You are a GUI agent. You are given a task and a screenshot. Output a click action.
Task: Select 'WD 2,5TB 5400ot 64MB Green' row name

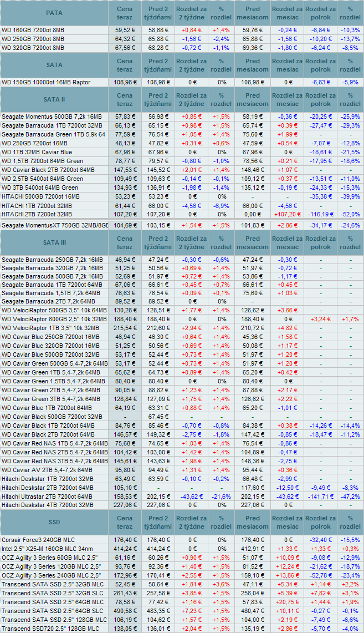pyautogui.click(x=42, y=179)
